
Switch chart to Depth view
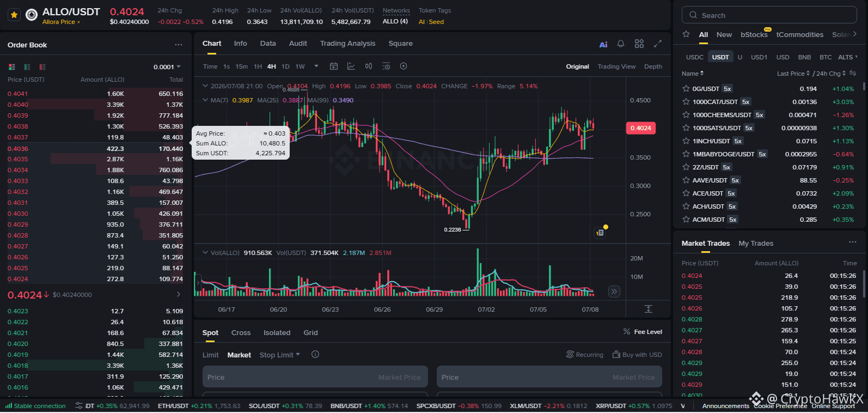(653, 66)
